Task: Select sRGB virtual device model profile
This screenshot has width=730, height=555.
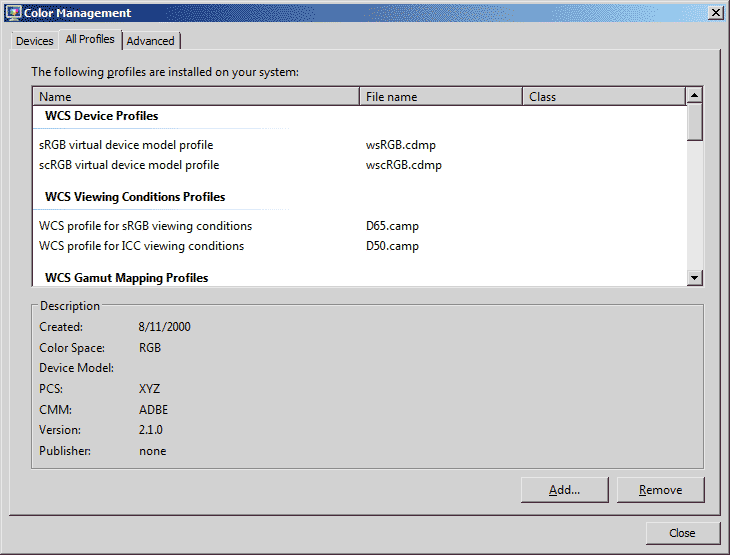Action: click(126, 145)
